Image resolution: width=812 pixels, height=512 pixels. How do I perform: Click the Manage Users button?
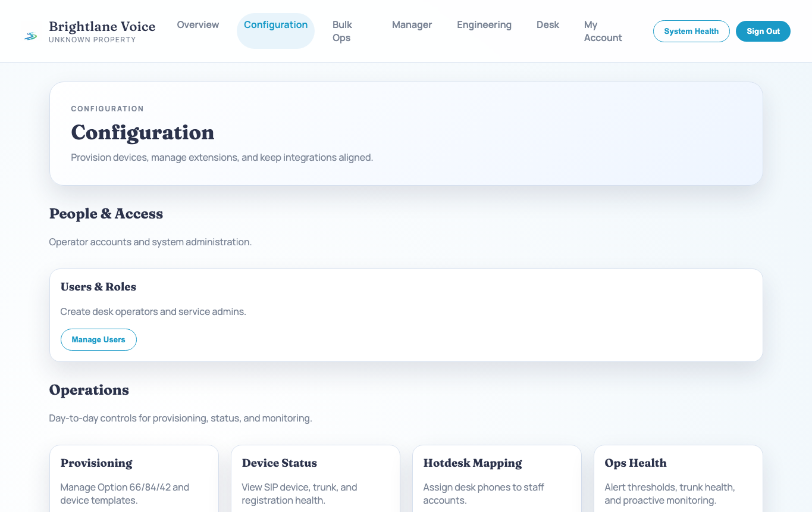pyautogui.click(x=98, y=339)
